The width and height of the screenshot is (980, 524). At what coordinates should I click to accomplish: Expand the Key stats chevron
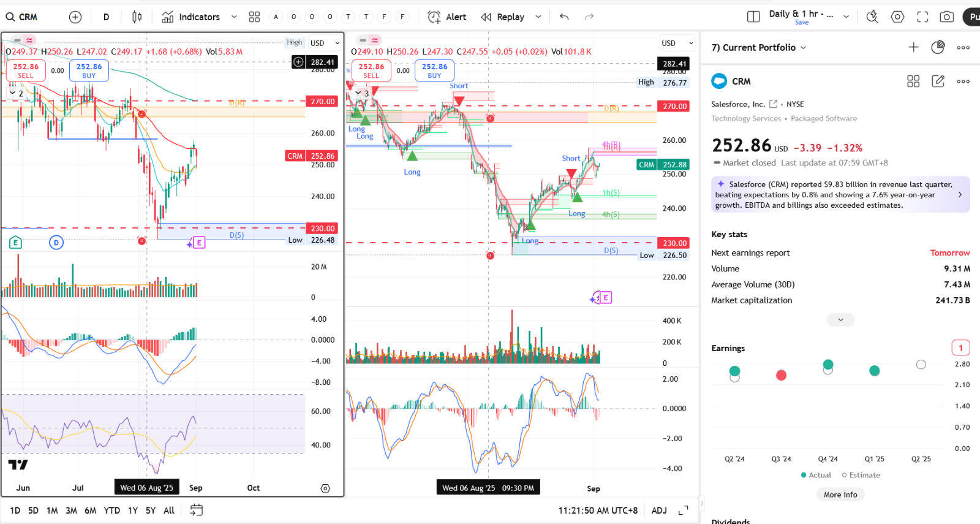pyautogui.click(x=840, y=320)
